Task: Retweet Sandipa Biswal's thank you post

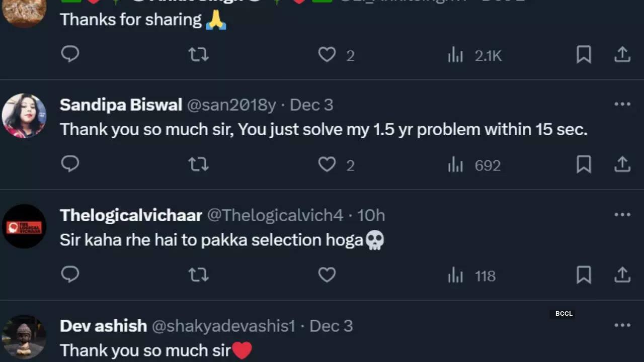Action: (198, 164)
